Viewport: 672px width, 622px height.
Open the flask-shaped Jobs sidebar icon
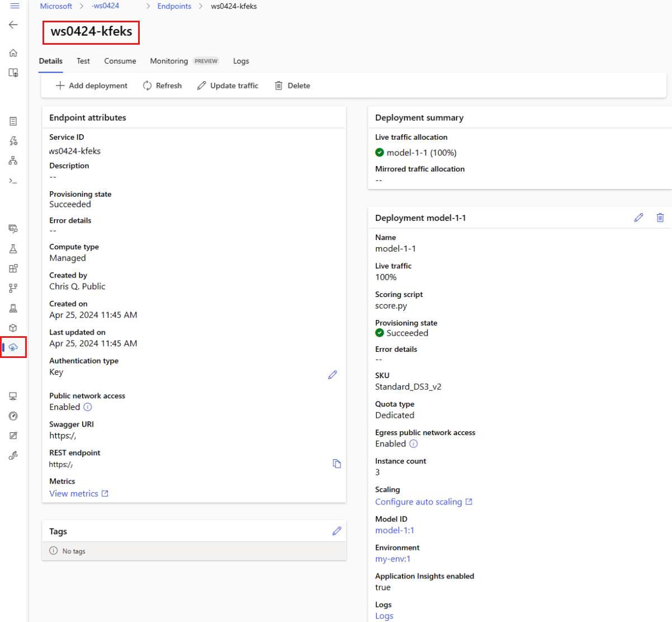tap(13, 249)
